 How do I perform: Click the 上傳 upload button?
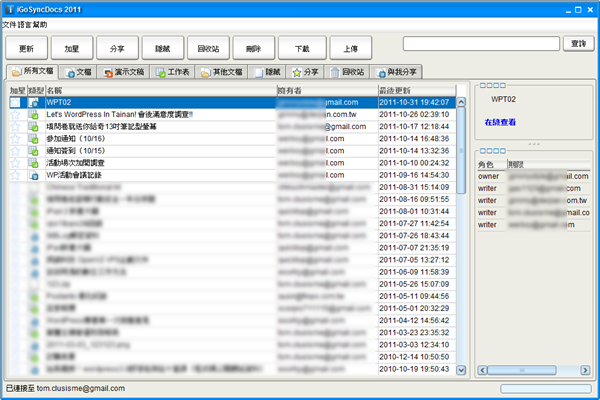click(351, 48)
